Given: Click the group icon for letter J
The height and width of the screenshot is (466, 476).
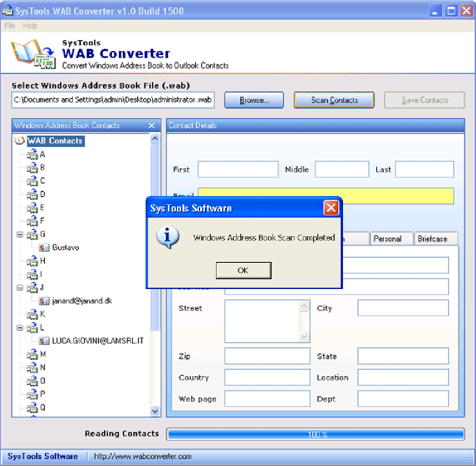Looking at the screenshot, I should (33, 288).
